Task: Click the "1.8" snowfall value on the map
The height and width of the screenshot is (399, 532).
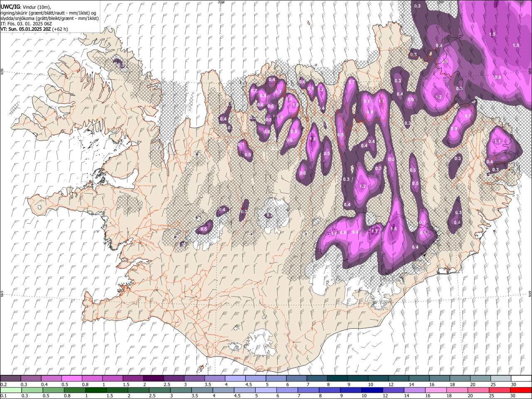Action: [x=313, y=139]
